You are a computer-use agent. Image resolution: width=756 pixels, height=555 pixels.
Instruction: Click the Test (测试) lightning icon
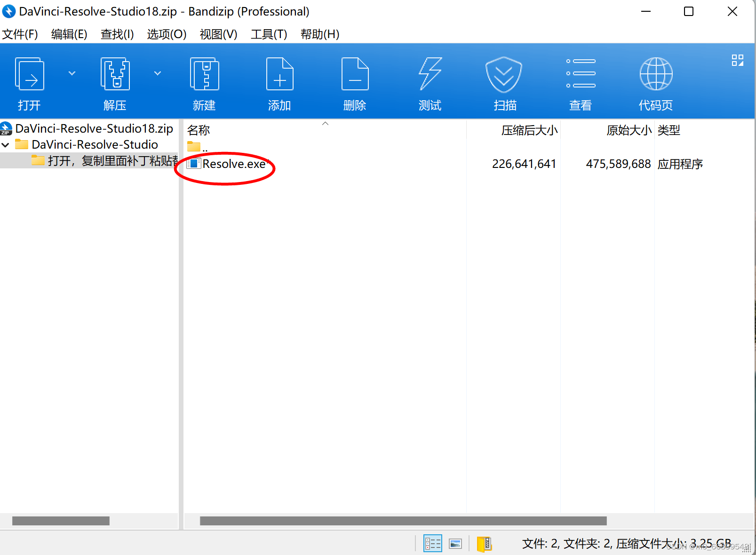(x=430, y=74)
